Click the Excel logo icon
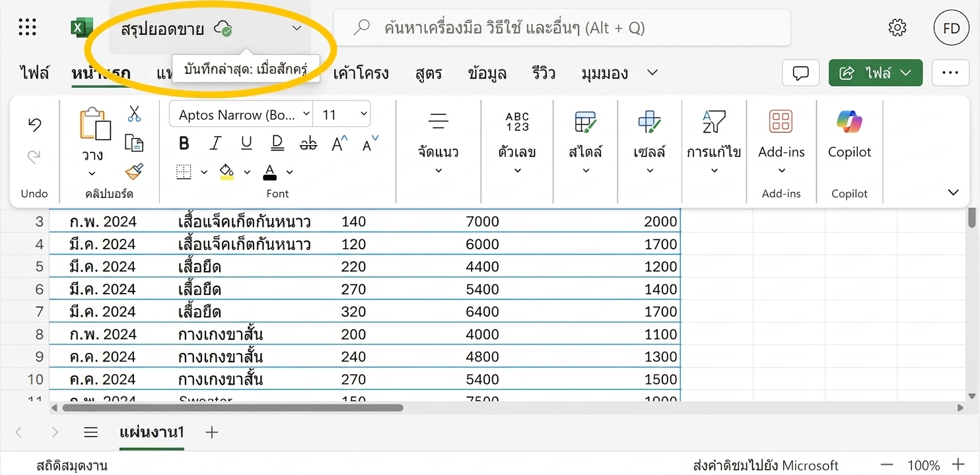The height and width of the screenshot is (475, 980). [x=81, y=28]
